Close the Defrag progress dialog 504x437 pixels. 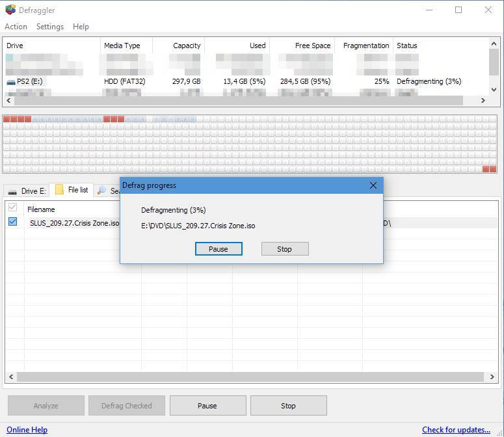(x=373, y=185)
